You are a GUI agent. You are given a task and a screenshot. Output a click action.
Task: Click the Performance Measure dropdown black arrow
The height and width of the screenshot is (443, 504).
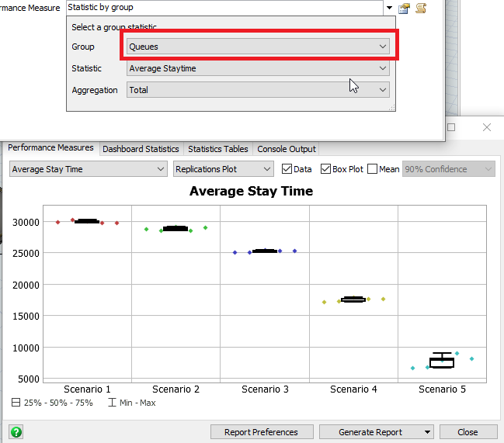pyautogui.click(x=388, y=8)
